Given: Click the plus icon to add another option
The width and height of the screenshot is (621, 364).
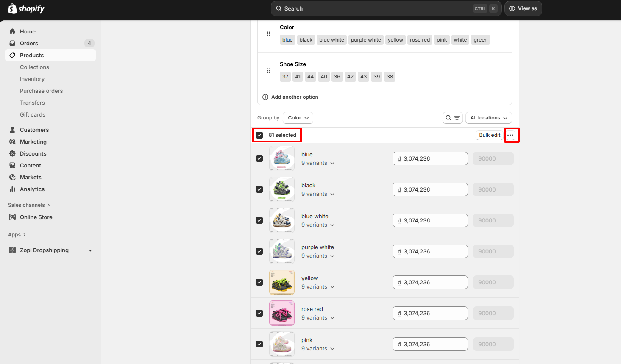Looking at the screenshot, I should [x=265, y=97].
